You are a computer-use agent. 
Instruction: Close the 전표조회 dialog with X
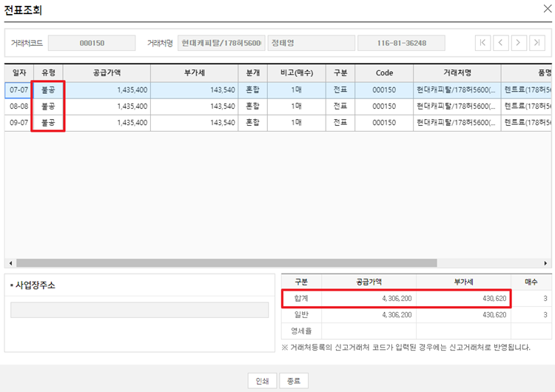click(x=547, y=9)
